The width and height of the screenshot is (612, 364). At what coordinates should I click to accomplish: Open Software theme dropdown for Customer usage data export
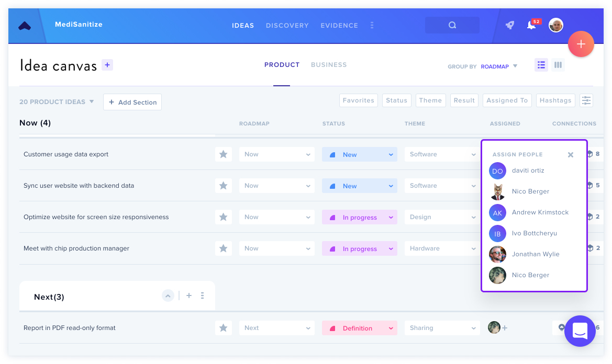(x=442, y=154)
